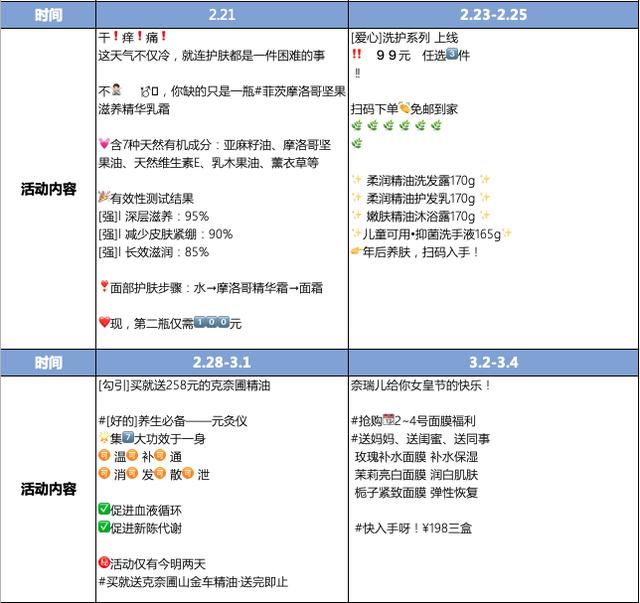The height and width of the screenshot is (603, 640).
Task: Click the green checkmark beside '促进新陈代谢'
Action: coord(104,527)
